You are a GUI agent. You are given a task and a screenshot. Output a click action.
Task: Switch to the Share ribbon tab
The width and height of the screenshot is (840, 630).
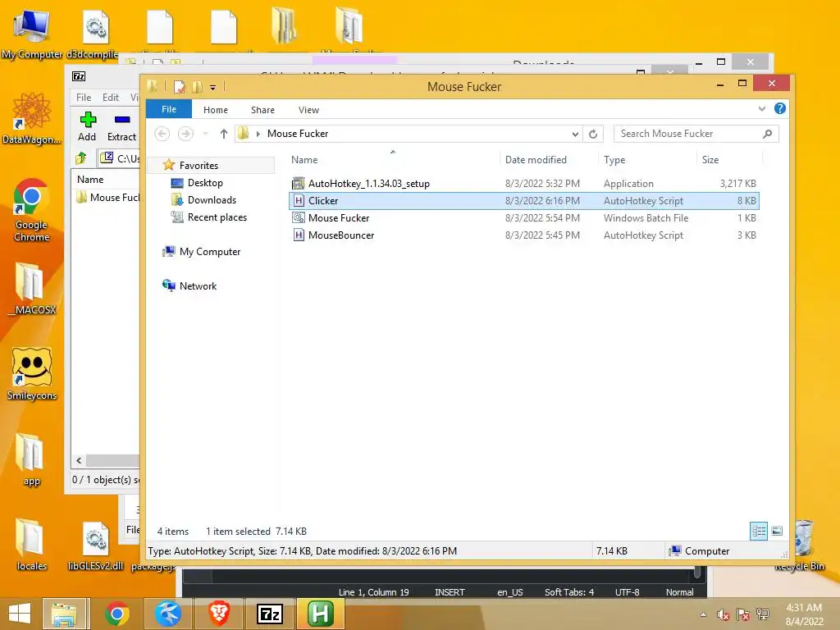[262, 110]
